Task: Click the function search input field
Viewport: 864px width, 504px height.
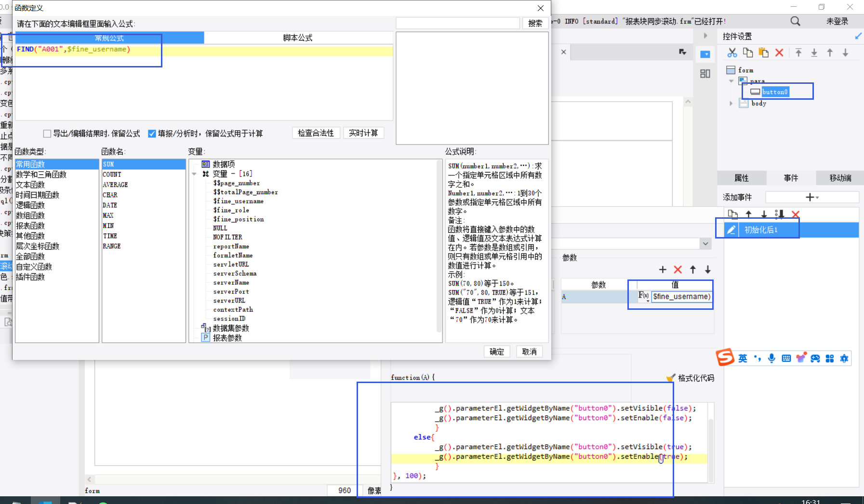Action: [x=458, y=23]
